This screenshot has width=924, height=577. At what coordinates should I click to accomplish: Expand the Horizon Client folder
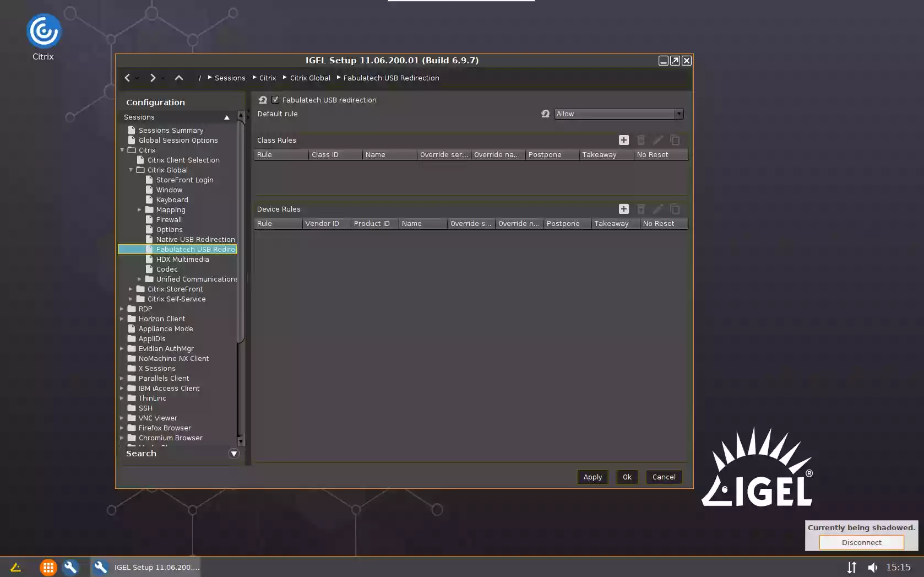122,319
